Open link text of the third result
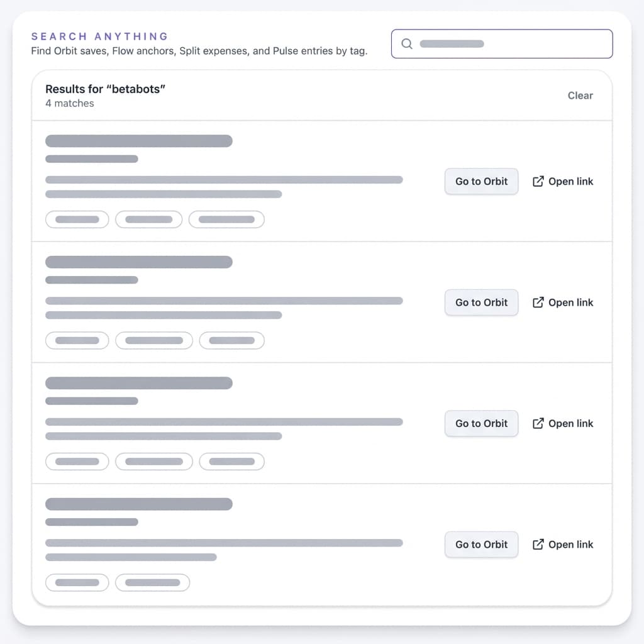 570,423
